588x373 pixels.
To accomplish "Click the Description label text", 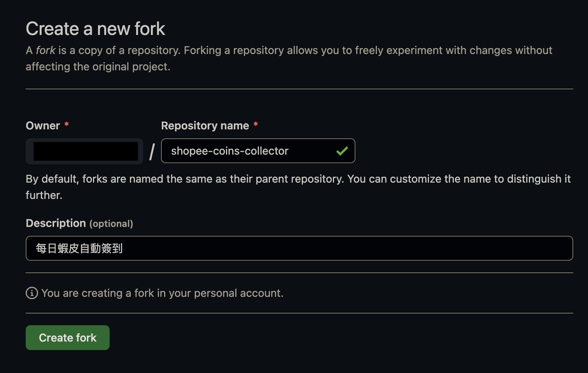I will tap(56, 223).
